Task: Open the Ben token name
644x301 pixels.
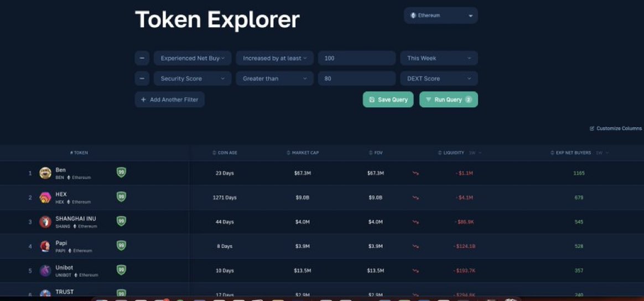Action: [60, 170]
